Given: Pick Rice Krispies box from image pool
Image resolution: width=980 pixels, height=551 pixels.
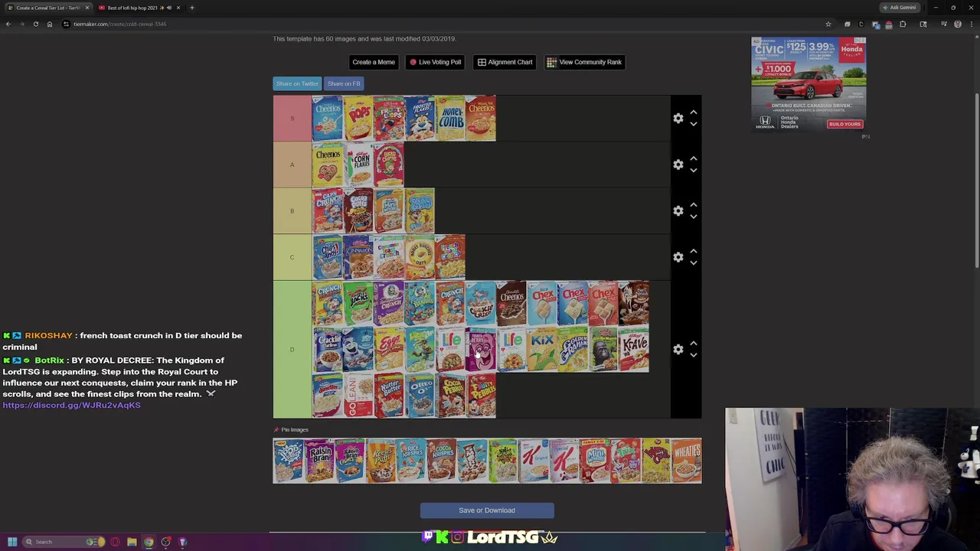Looking at the screenshot, I should coord(411,461).
